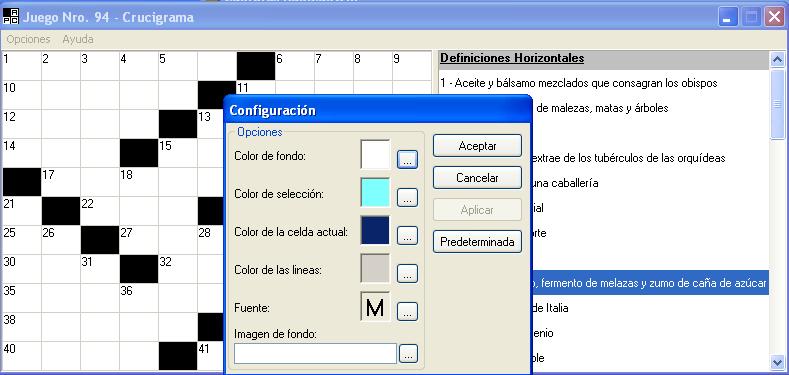The height and width of the screenshot is (375, 789).
Task: Browse for Color de la celda actual
Action: 408,235
